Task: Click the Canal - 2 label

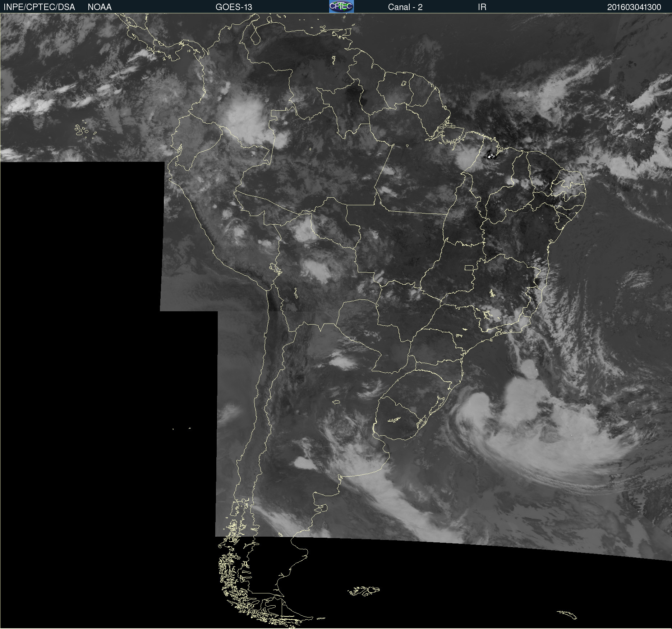Action: (x=405, y=7)
